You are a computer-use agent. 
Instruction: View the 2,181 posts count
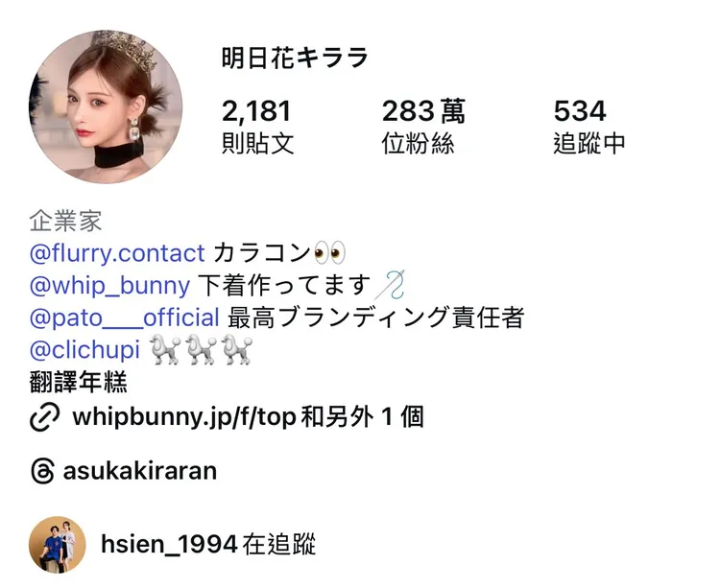257,126
